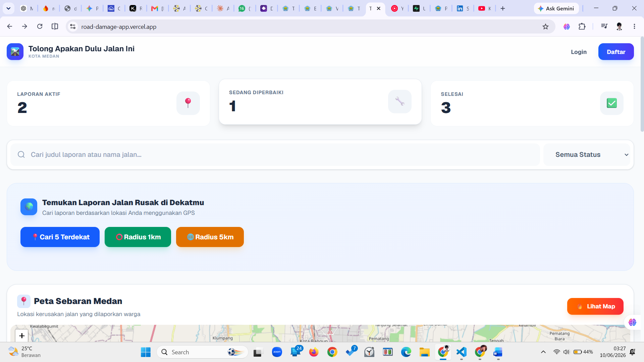Click the Laporan Aktif count 2
The image size is (644, 362).
(x=22, y=108)
